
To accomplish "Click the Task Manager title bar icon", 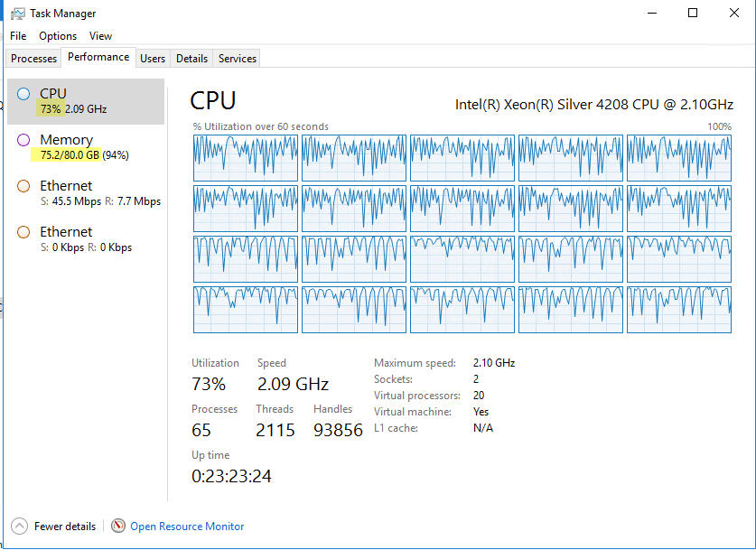I will (x=18, y=14).
